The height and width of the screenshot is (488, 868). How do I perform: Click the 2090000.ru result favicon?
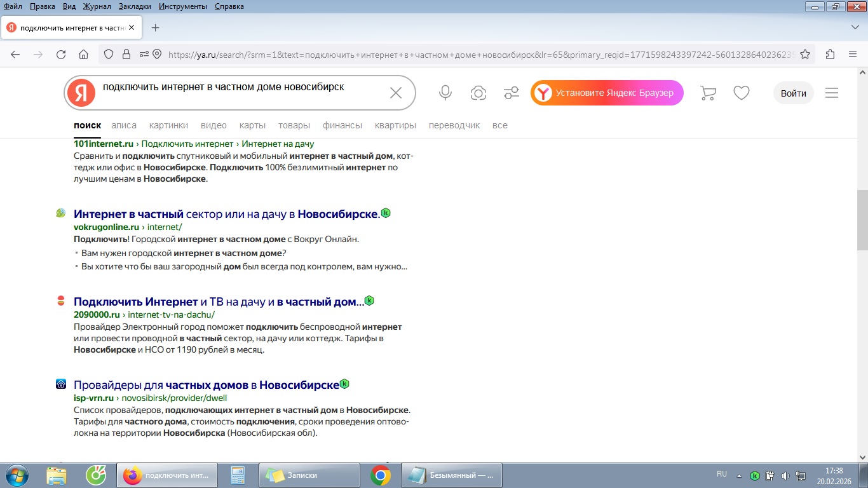(60, 301)
